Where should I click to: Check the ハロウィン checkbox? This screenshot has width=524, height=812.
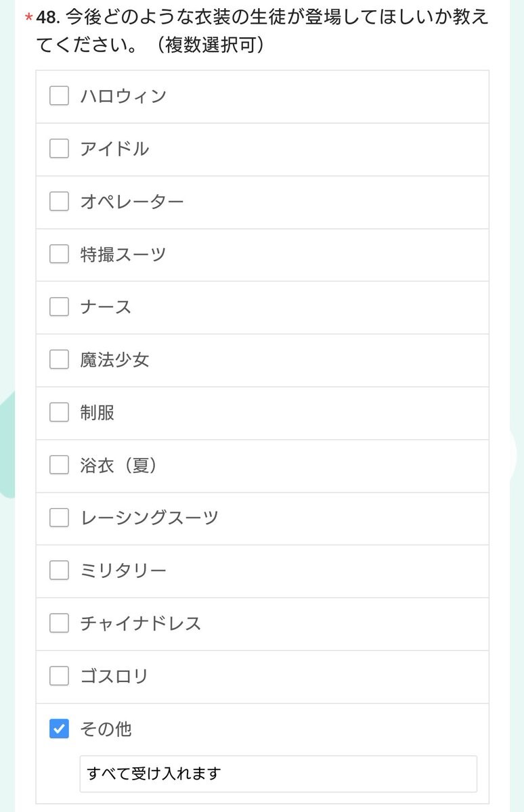[x=60, y=96]
